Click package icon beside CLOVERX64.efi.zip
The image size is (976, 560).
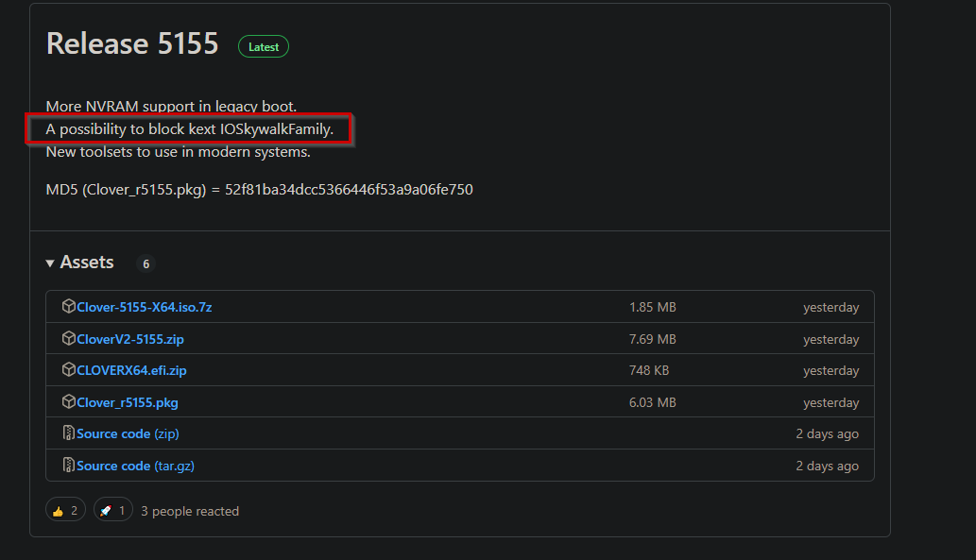pyautogui.click(x=68, y=370)
